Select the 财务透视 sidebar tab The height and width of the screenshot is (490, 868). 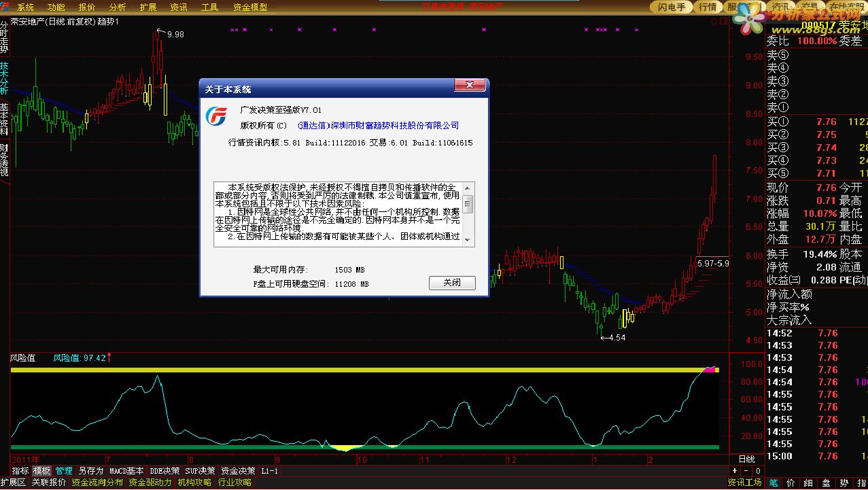(x=4, y=160)
